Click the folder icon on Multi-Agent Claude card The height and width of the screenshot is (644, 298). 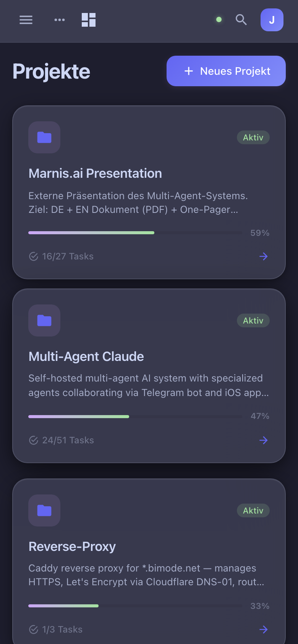[x=44, y=320]
